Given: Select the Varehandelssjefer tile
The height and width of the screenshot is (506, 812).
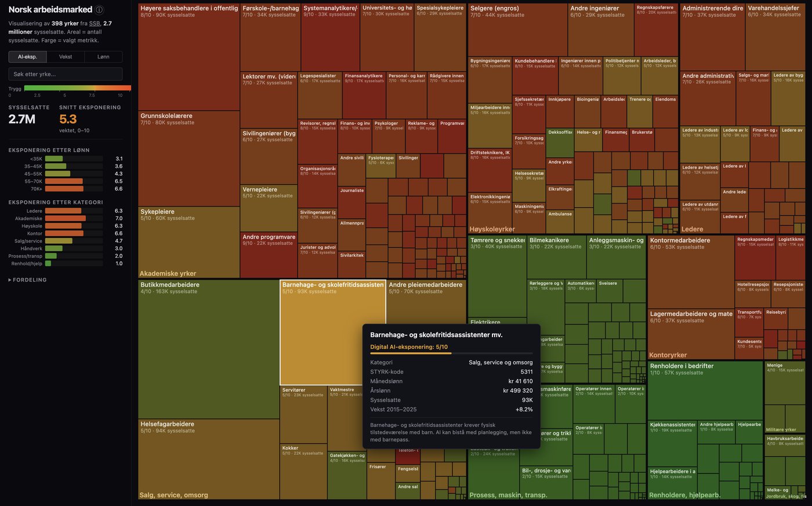Looking at the screenshot, I should click(x=775, y=38).
